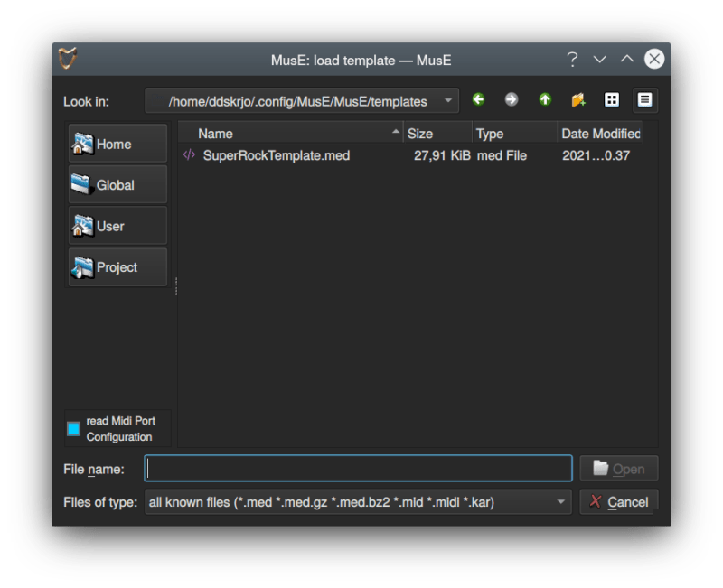Click the forward navigation arrow
The width and height of the screenshot is (723, 588).
pos(512,100)
